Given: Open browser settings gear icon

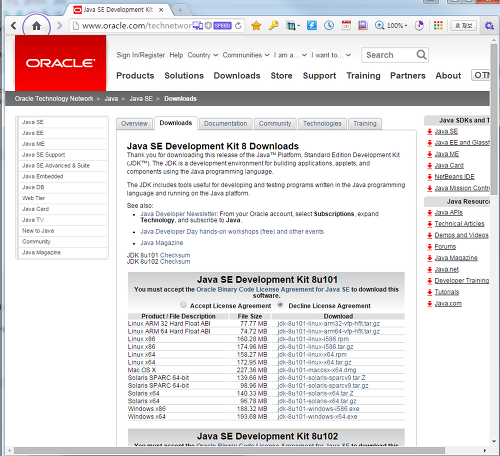Looking at the screenshot, I should [489, 26].
